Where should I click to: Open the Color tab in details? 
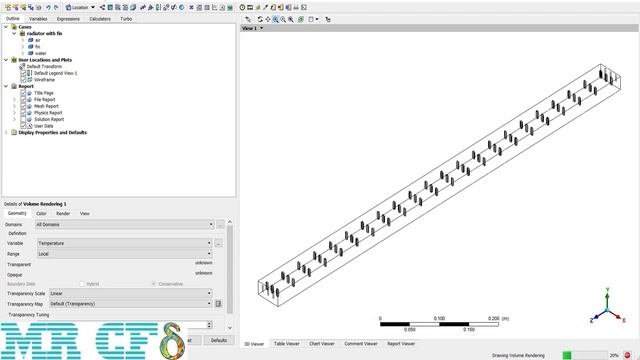[41, 213]
